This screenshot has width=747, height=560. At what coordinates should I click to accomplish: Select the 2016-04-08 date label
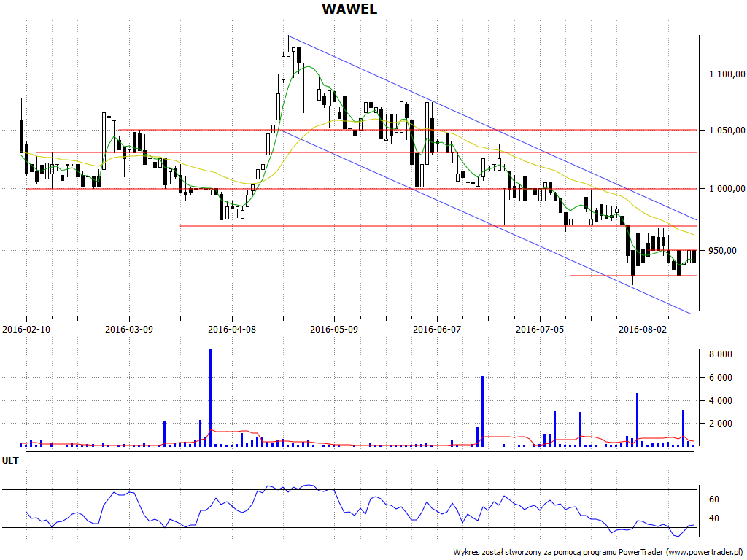click(232, 329)
